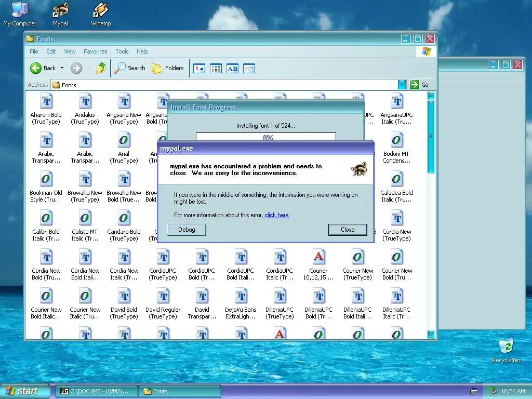Open My Computer desktop icon
532x399 pixels.
pos(20,14)
